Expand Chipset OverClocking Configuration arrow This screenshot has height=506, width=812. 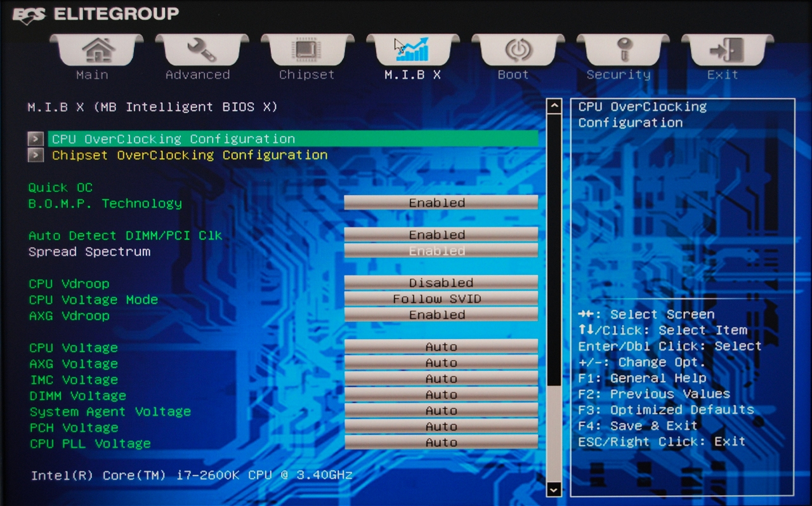click(x=36, y=155)
